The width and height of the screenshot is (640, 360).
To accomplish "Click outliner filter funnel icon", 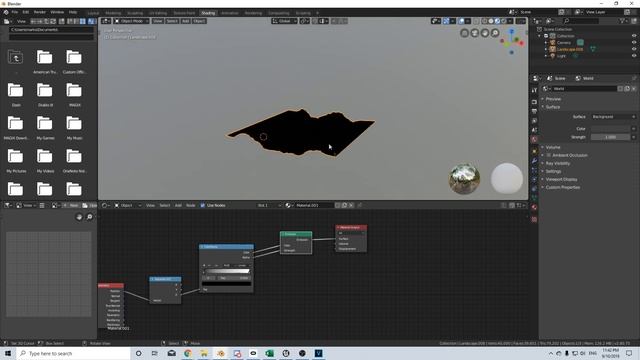I will [x=622, y=21].
